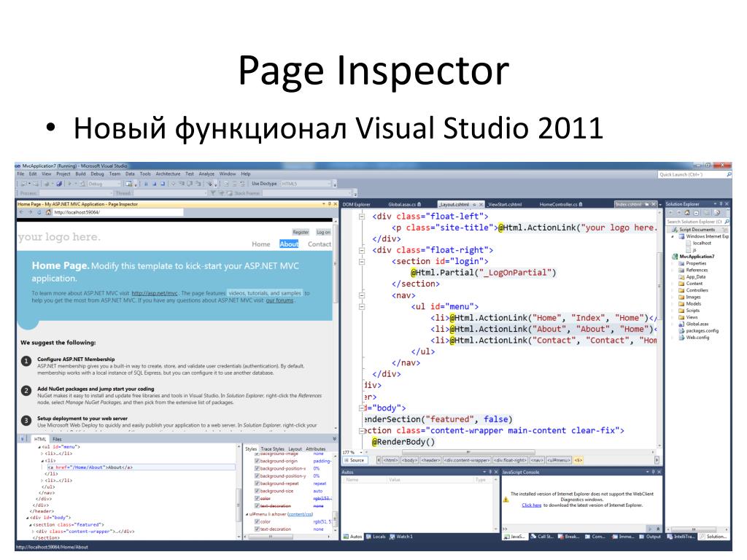This screenshot has width=747, height=560.
Task: Click the 'Click here' link in JavaScript Console
Action: [531, 505]
